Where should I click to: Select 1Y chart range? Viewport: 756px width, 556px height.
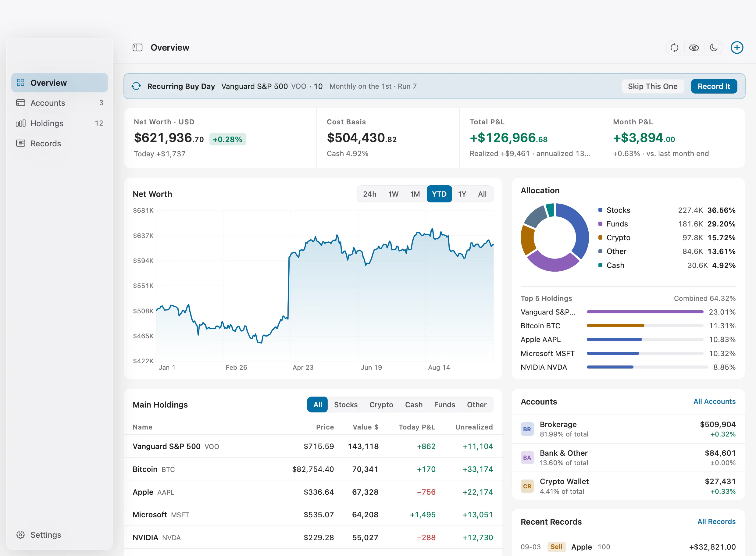pyautogui.click(x=462, y=194)
